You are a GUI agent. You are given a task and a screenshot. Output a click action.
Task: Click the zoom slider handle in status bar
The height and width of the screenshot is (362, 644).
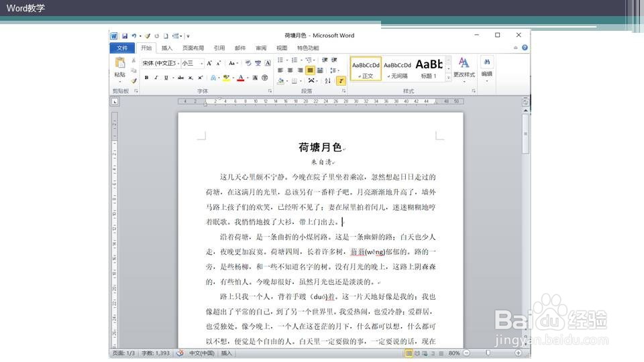click(488, 353)
